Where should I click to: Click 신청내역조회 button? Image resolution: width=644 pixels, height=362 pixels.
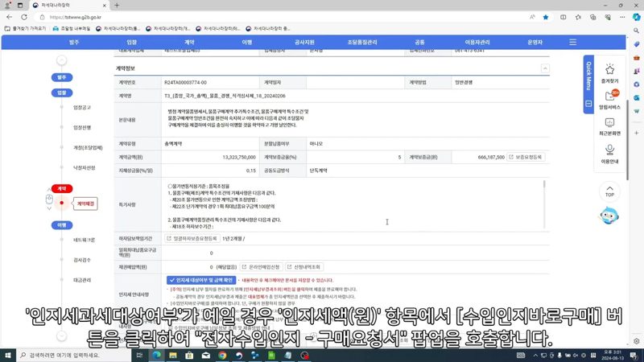(304, 267)
